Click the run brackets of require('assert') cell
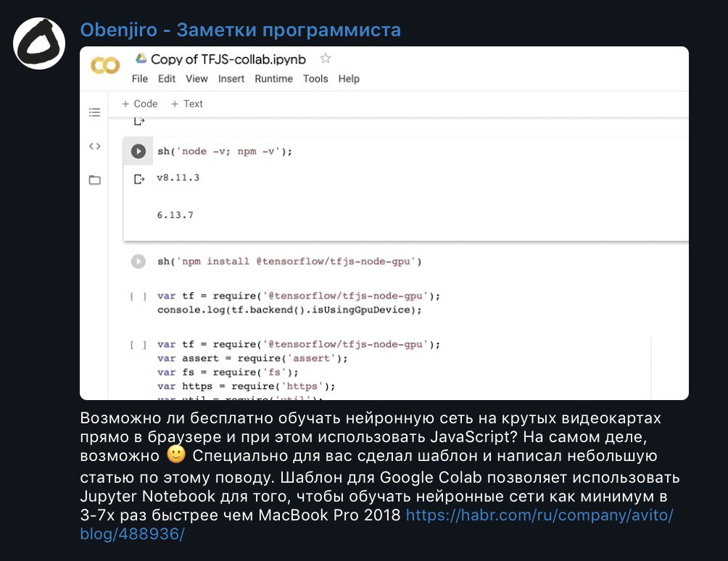This screenshot has width=728, height=561. tap(138, 345)
